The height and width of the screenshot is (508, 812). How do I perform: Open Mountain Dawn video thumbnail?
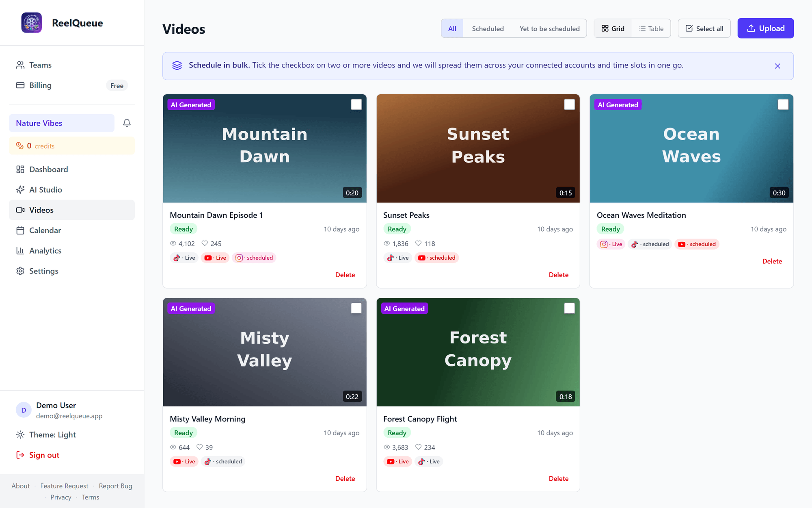point(265,148)
